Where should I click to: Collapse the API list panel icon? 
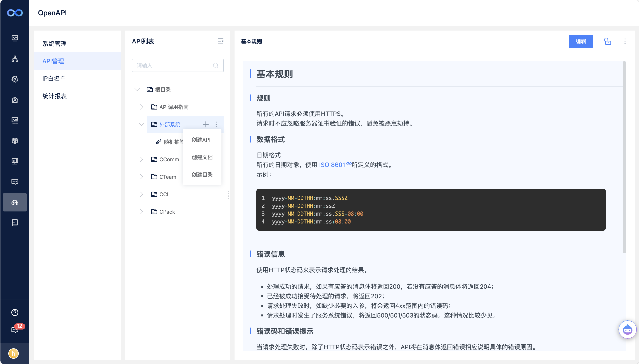(220, 41)
